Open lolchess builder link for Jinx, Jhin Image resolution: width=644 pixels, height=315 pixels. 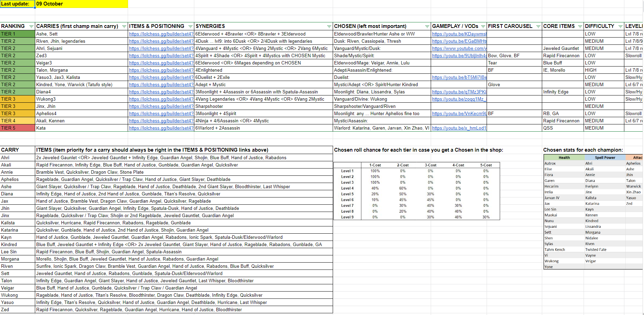point(161,106)
